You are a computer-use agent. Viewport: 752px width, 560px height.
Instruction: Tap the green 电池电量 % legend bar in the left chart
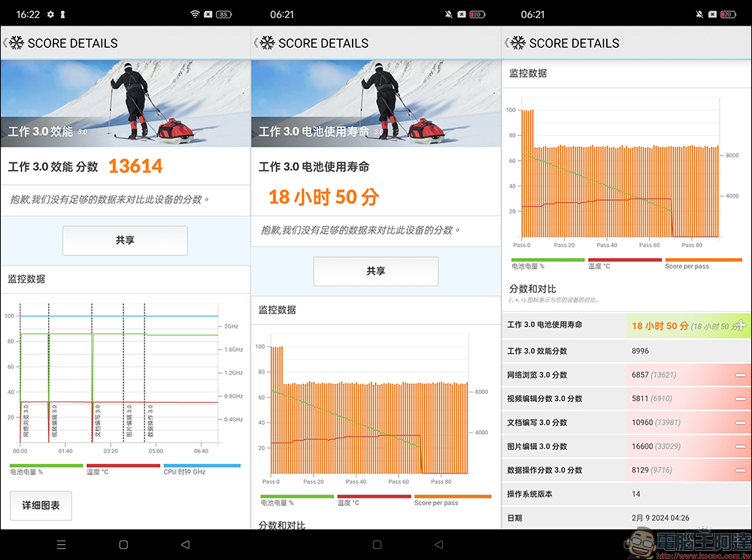click(47, 465)
